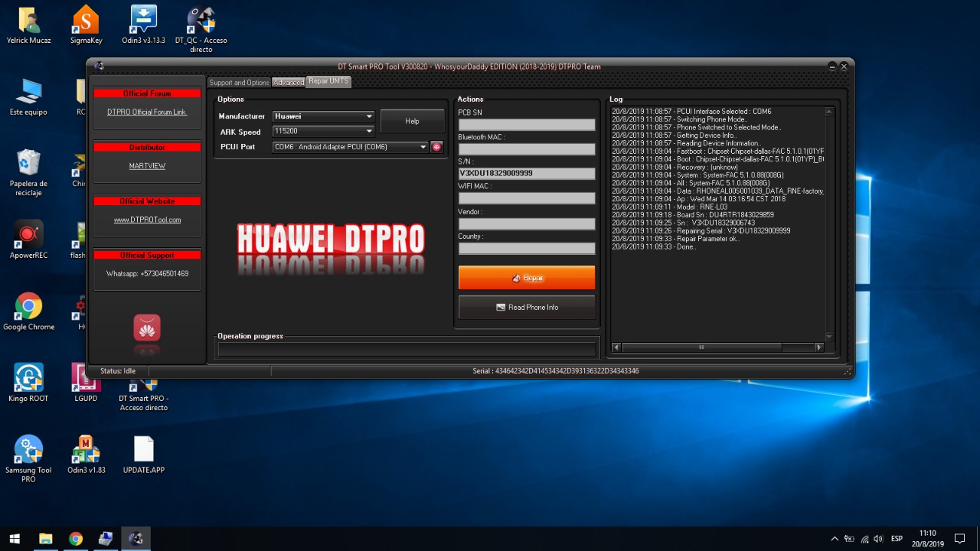Click the 'Board Sn : DU4RTR1843029859' log line
980x551 pixels.
693,215
